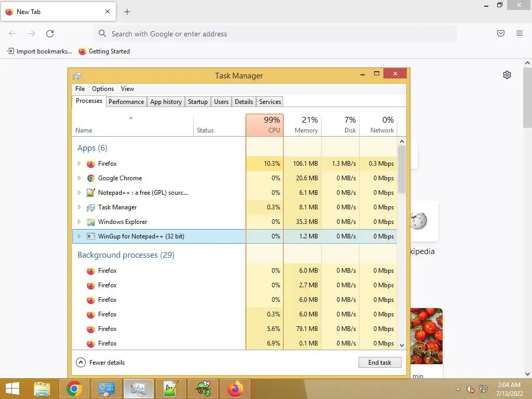Click the taskbar clock showing 2:04 AM
The height and width of the screenshot is (399, 532).
[x=509, y=389]
